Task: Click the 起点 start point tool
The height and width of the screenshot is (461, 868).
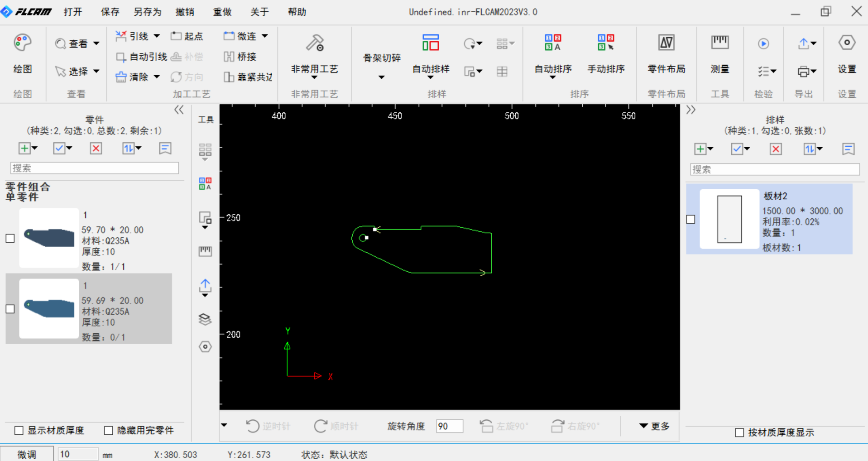Action: [187, 36]
